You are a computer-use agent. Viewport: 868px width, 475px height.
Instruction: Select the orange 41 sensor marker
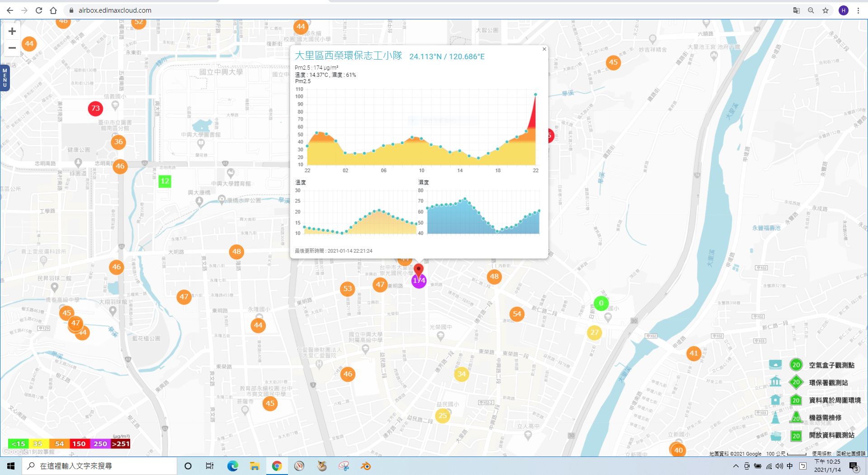coord(693,353)
